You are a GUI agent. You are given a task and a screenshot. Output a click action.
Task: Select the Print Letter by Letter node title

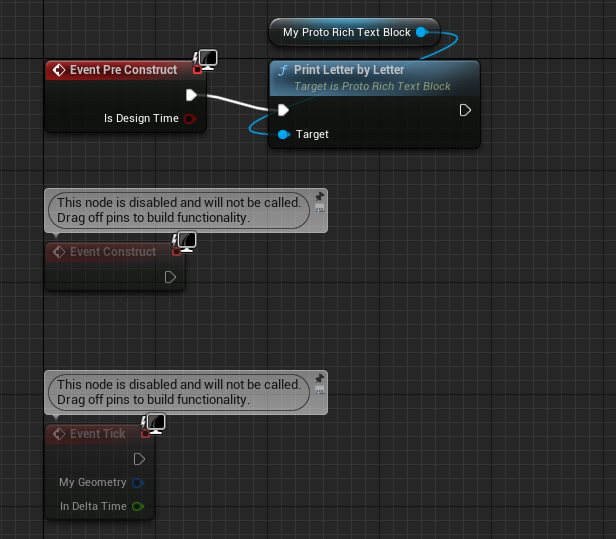point(348,71)
